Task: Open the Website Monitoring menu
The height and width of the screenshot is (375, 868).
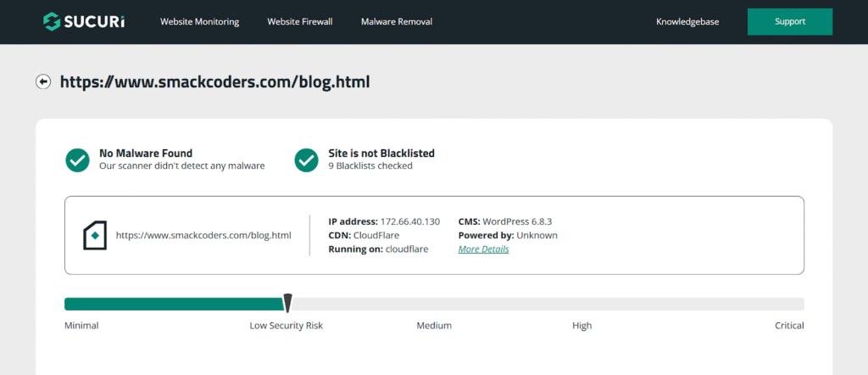Action: pyautogui.click(x=199, y=21)
